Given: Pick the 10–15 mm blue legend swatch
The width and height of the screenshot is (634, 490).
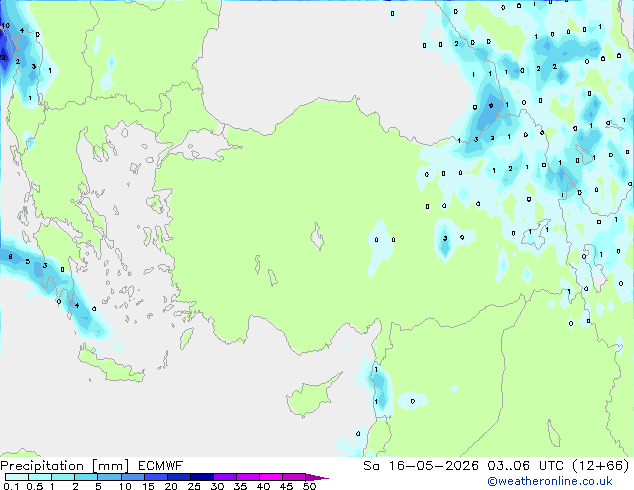Looking at the screenshot, I should coord(132,477).
